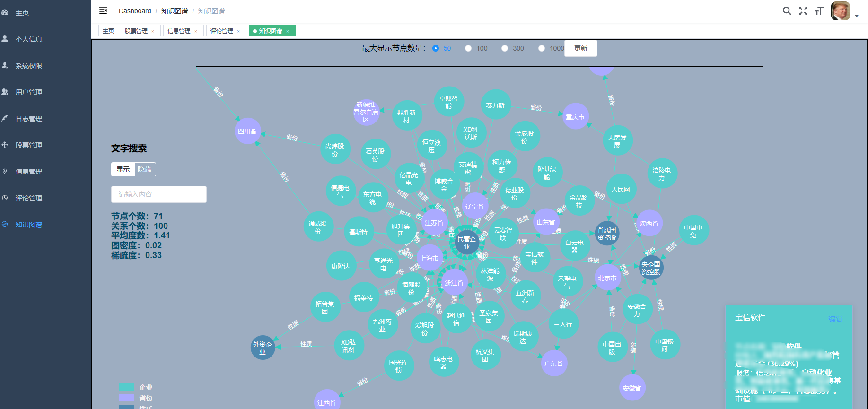Viewport: 868px width, 409px height.
Task: Open the search magnifier icon
Action: (787, 11)
